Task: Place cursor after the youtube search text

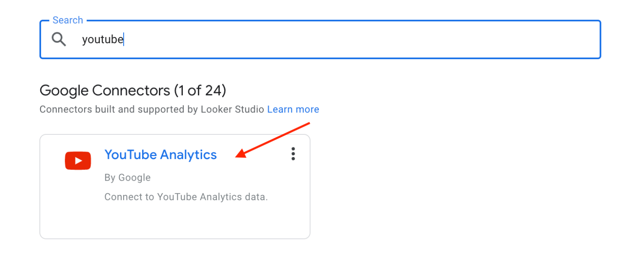Action: click(124, 39)
